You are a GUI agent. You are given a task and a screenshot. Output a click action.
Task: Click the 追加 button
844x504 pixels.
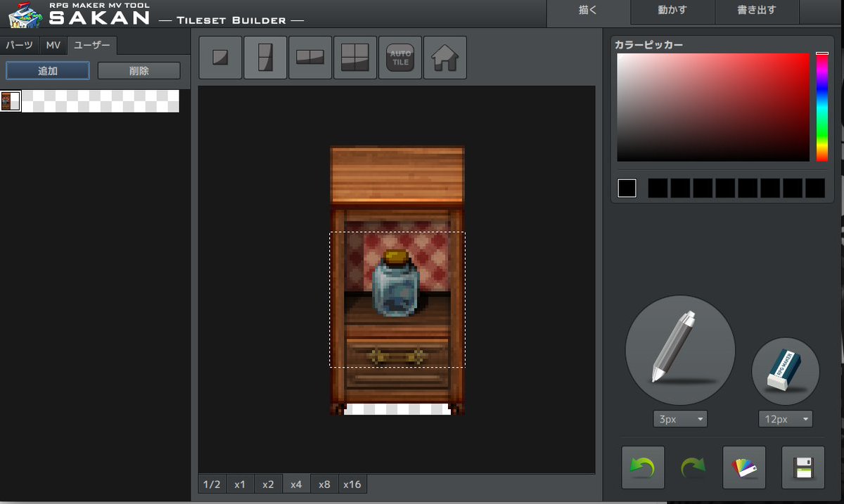(x=48, y=71)
